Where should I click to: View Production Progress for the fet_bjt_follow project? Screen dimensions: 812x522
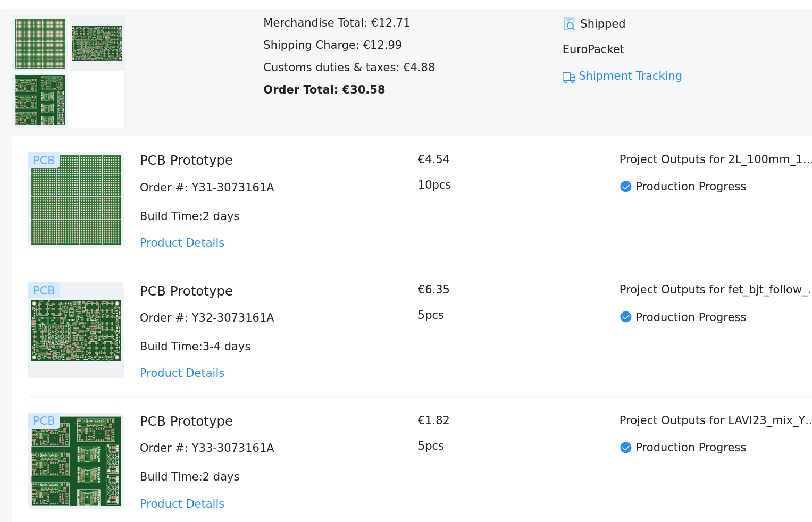pos(690,317)
